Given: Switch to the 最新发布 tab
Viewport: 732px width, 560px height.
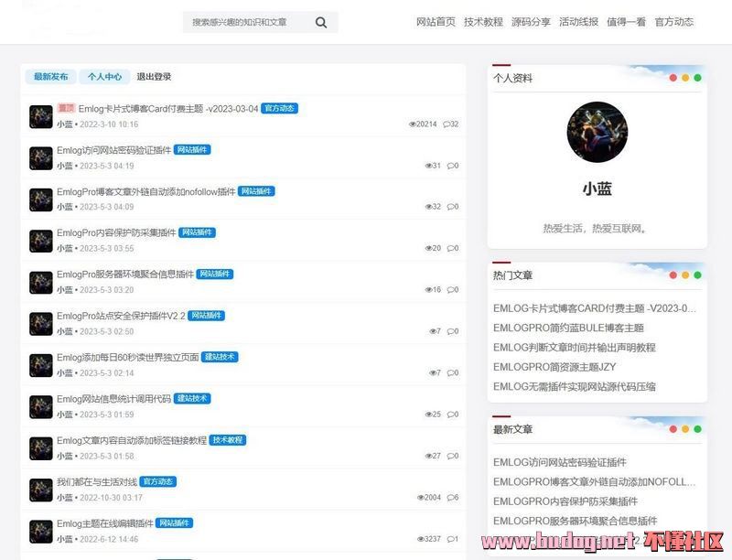Looking at the screenshot, I should tap(51, 77).
